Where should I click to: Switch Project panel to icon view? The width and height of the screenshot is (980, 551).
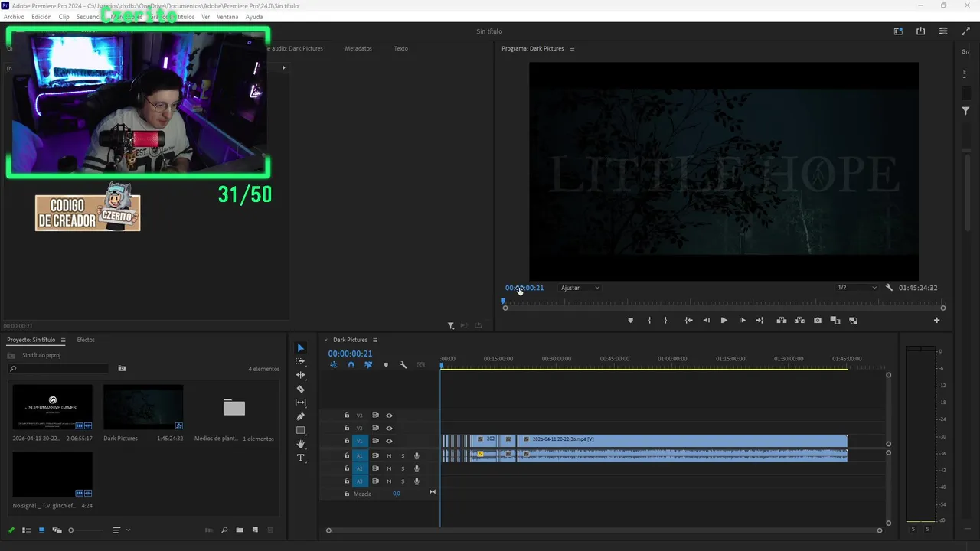click(x=41, y=530)
